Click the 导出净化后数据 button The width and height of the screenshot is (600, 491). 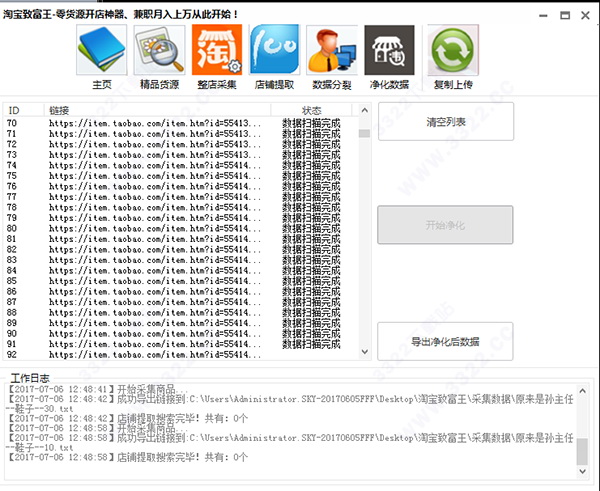(x=445, y=341)
